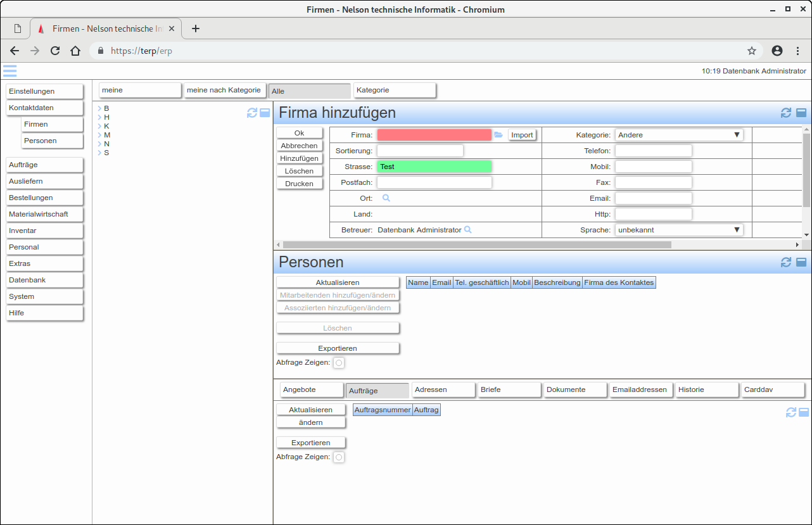Open the Sprache dropdown showing unbekannt

pyautogui.click(x=679, y=230)
